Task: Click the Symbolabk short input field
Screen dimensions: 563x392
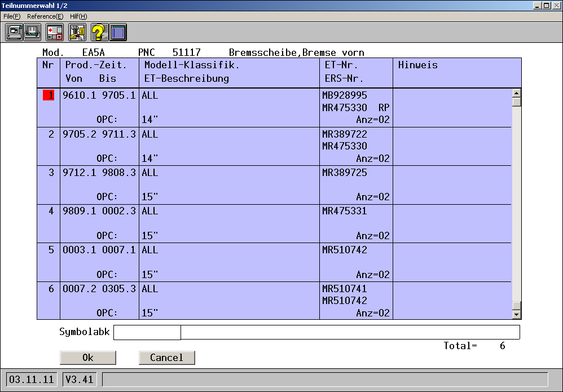Action: pos(147,333)
